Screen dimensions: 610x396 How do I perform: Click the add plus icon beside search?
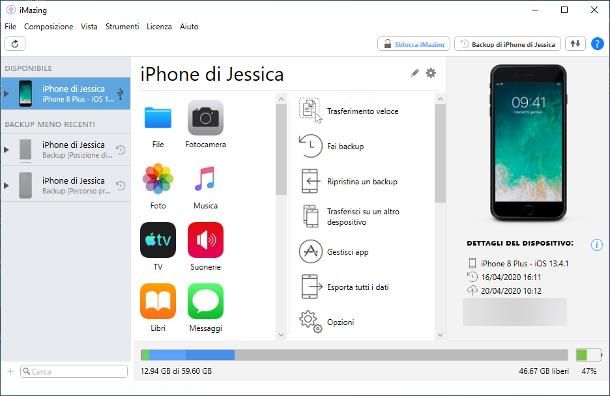11,371
